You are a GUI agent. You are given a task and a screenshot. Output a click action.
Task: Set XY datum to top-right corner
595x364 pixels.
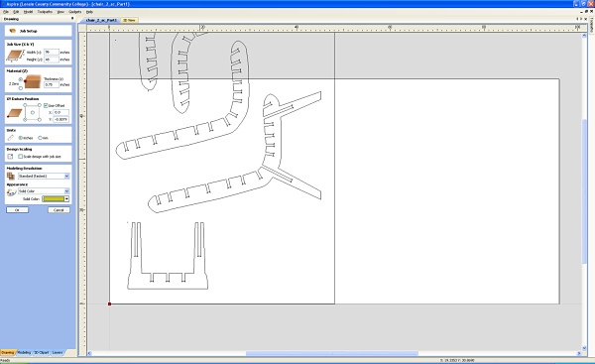40,105
